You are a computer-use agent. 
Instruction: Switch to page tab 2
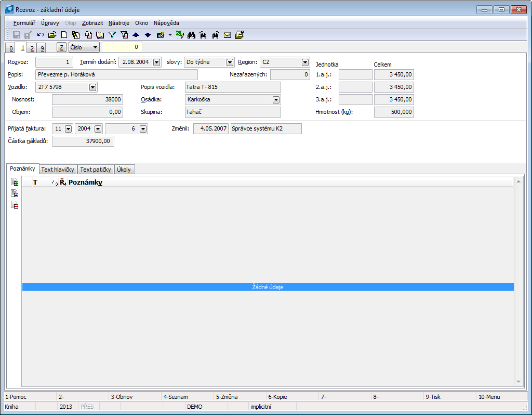pyautogui.click(x=32, y=48)
